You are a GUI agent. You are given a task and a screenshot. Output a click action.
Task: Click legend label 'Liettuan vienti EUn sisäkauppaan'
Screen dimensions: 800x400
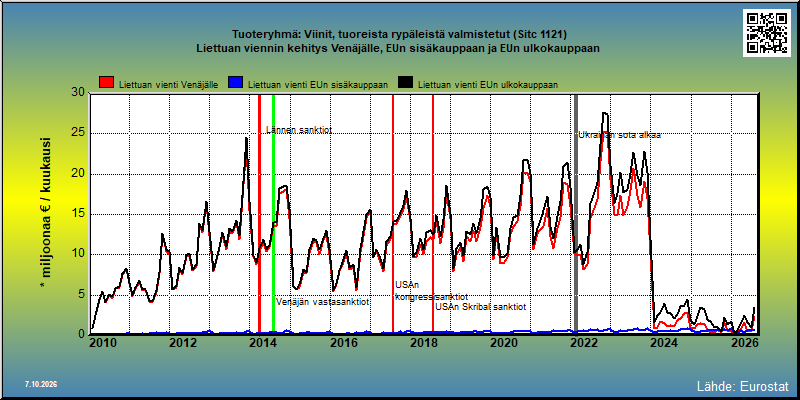(318, 85)
